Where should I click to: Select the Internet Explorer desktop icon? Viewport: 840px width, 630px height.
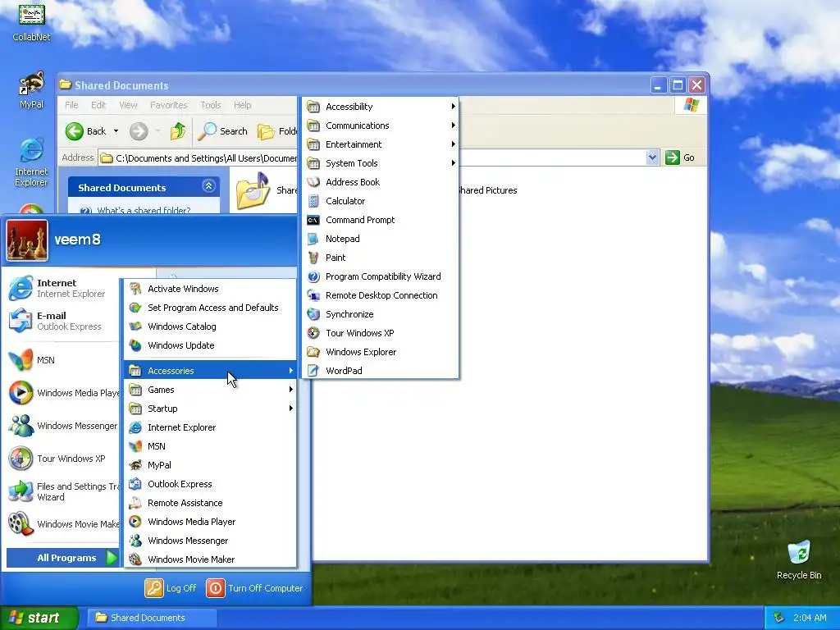click(x=32, y=162)
